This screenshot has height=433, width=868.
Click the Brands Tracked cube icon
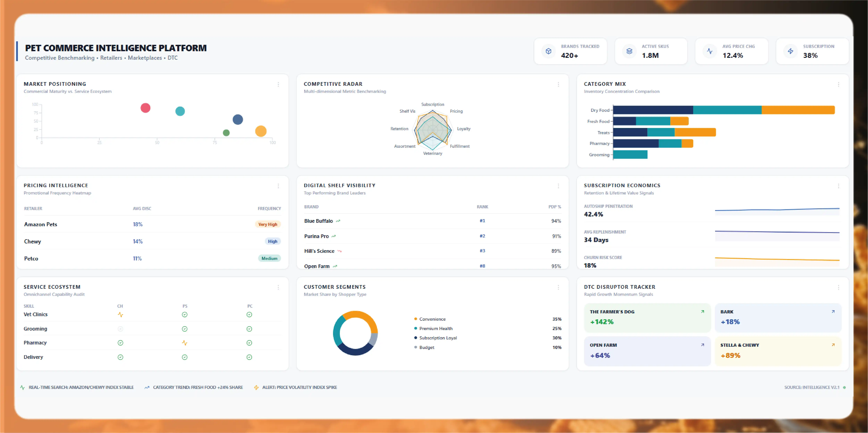pos(549,51)
